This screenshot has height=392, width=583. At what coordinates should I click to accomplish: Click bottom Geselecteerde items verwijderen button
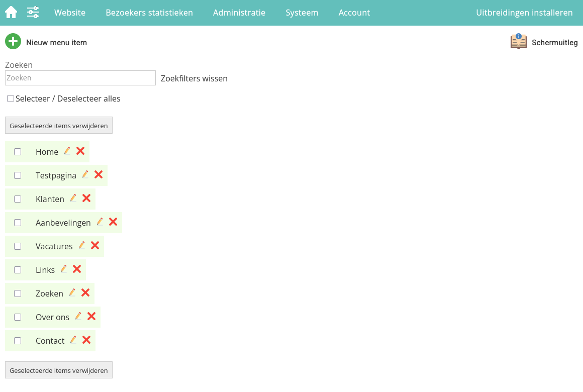click(59, 370)
